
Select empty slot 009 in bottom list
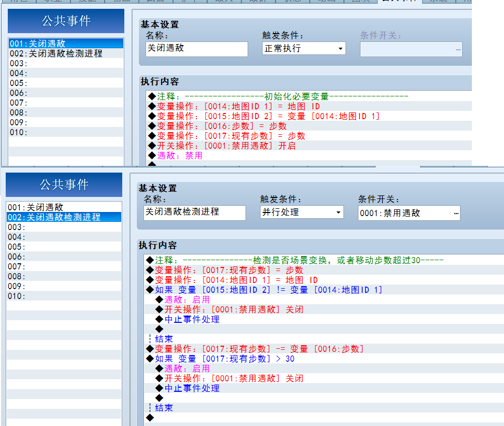click(64, 286)
